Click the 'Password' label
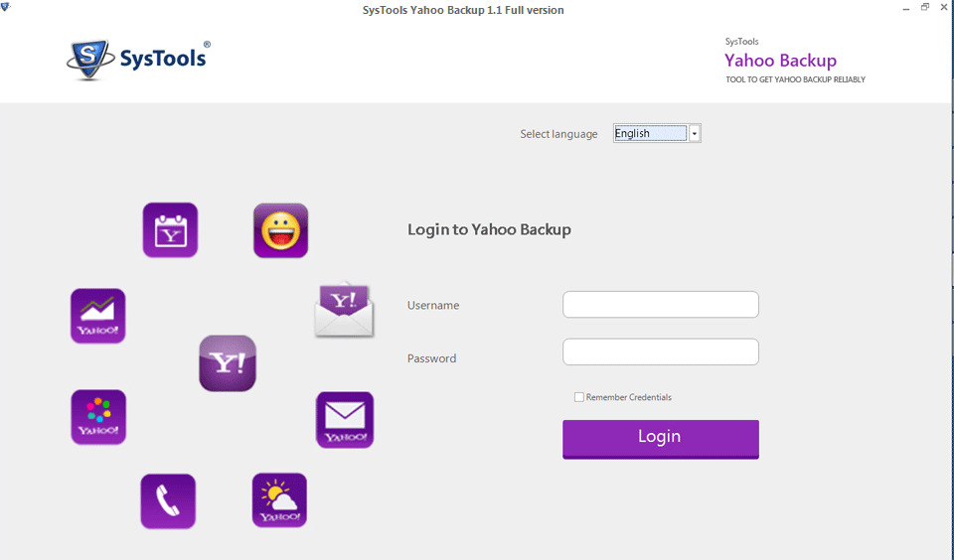954x560 pixels. pos(431,358)
